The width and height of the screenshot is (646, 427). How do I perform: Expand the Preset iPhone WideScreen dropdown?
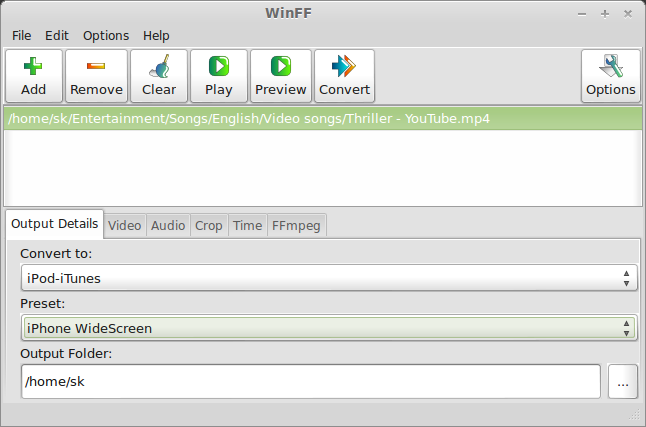tap(327, 328)
